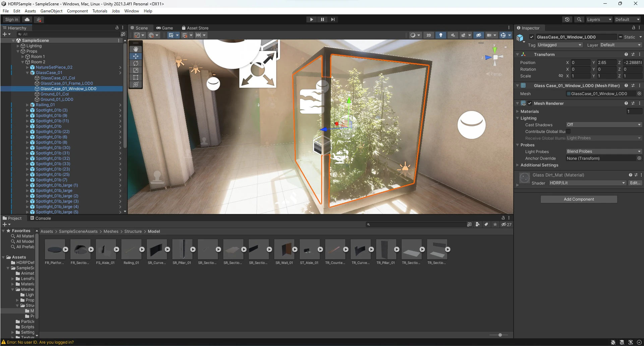Toggle Mesh Renderer enabled checkbox
This screenshot has width=644, height=346.
tap(530, 103)
